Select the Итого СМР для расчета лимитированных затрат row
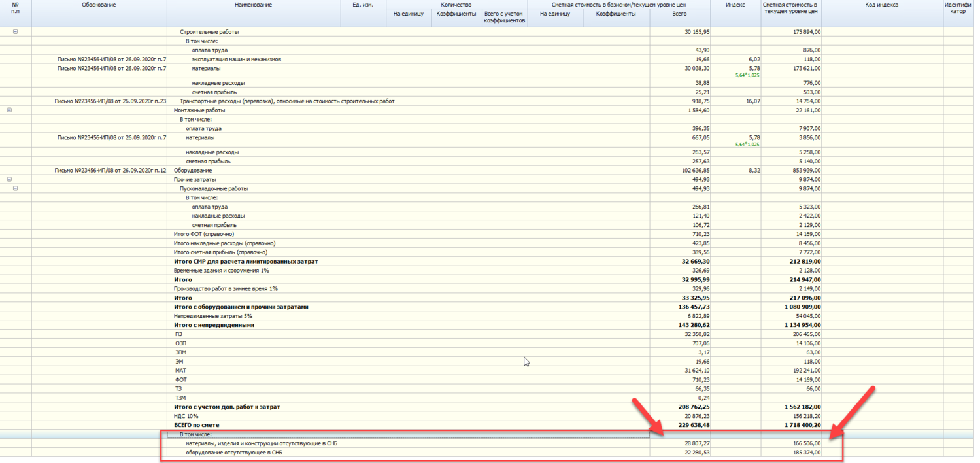980x463 pixels. tap(246, 262)
